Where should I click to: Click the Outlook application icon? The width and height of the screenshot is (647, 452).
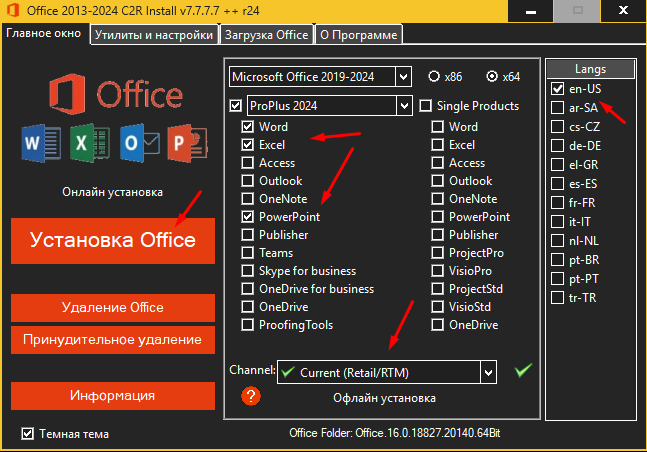coord(139,143)
